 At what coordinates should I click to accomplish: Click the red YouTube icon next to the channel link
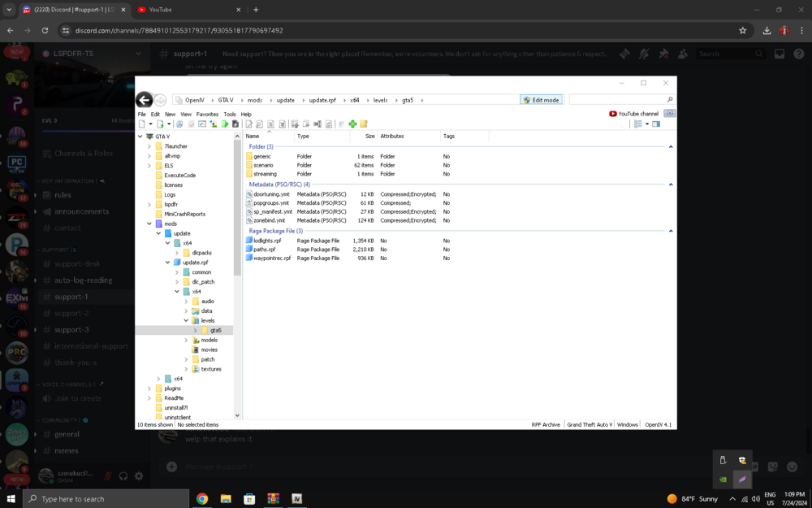click(613, 113)
